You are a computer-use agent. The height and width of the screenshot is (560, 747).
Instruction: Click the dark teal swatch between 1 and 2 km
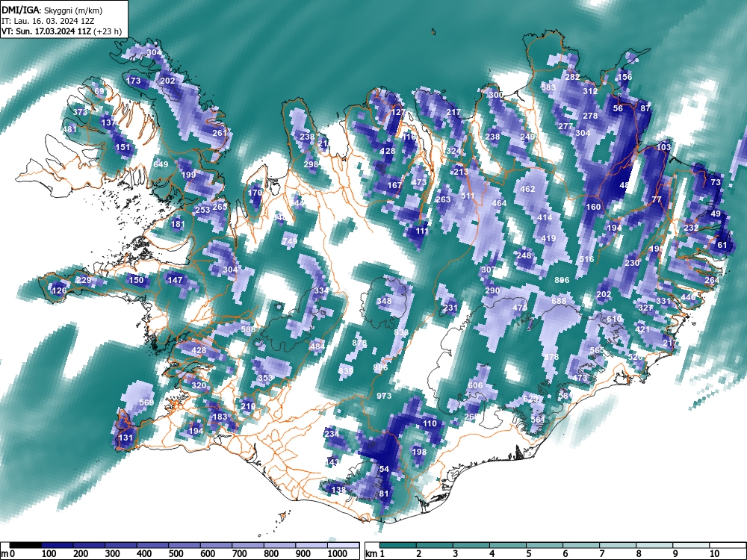pyautogui.click(x=398, y=545)
